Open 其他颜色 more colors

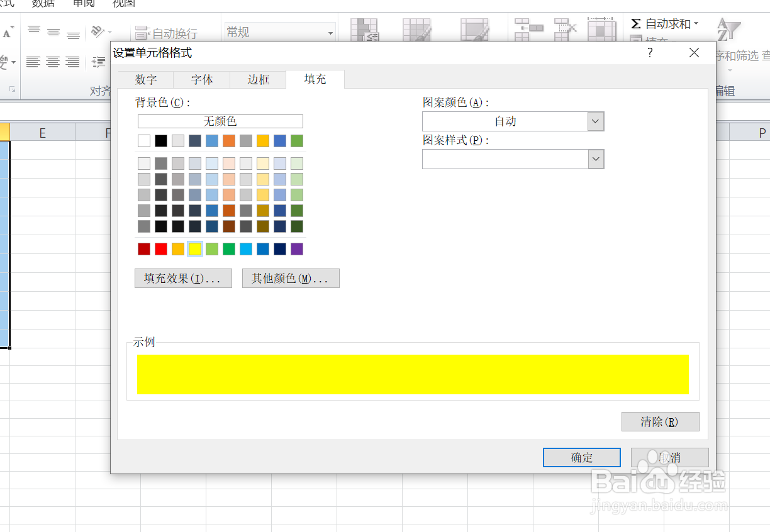[291, 279]
